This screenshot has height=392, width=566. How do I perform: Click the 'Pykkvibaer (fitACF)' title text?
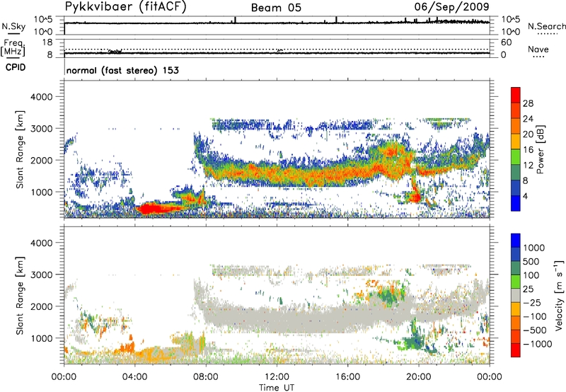pyautogui.click(x=125, y=6)
